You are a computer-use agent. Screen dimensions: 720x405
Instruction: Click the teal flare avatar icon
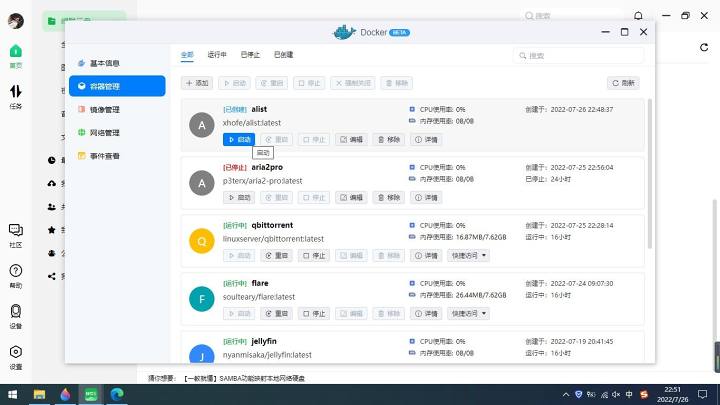click(202, 299)
